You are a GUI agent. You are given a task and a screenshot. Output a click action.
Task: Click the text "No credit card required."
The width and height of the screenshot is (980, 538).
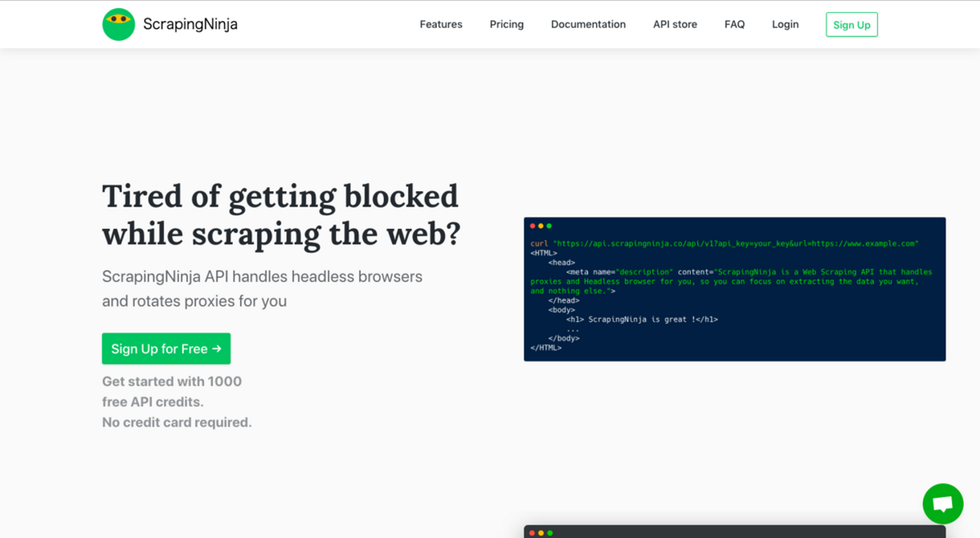point(177,422)
